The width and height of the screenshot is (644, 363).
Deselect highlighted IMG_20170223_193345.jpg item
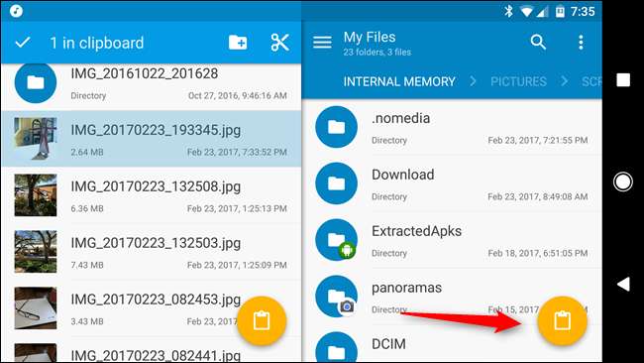pyautogui.click(x=152, y=139)
